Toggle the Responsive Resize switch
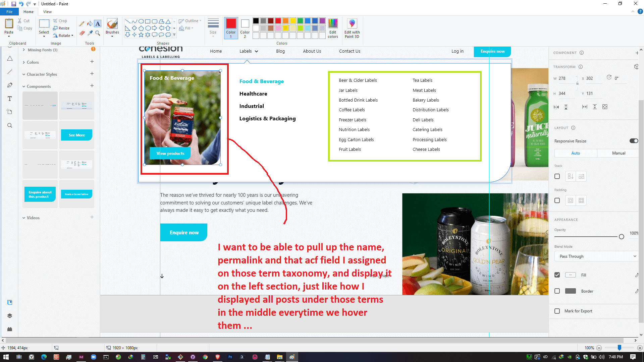This screenshot has width=644, height=362. [x=634, y=141]
